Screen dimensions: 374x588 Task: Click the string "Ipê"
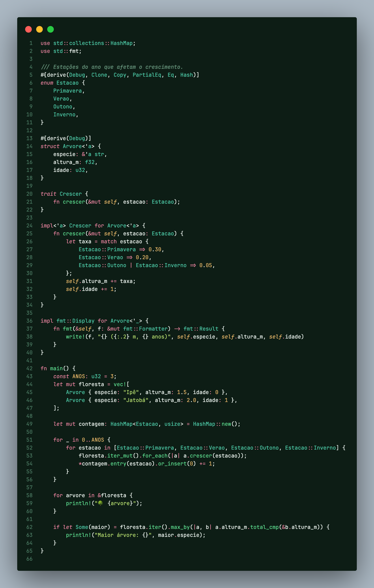pos(131,393)
